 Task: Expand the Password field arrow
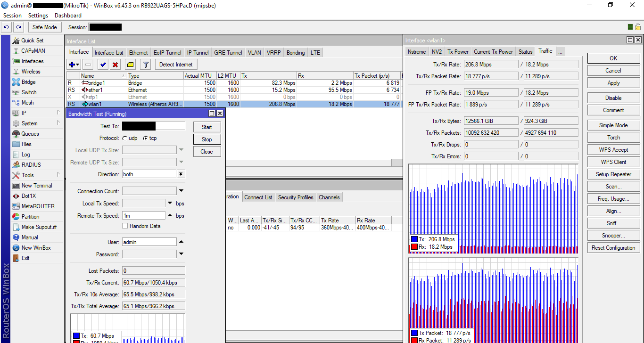pyautogui.click(x=181, y=254)
